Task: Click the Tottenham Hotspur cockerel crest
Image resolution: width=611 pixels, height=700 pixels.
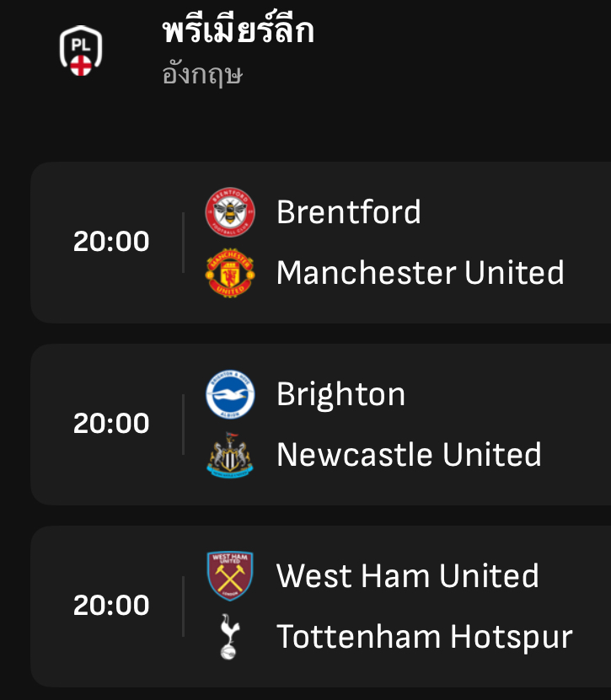Action: tap(230, 637)
